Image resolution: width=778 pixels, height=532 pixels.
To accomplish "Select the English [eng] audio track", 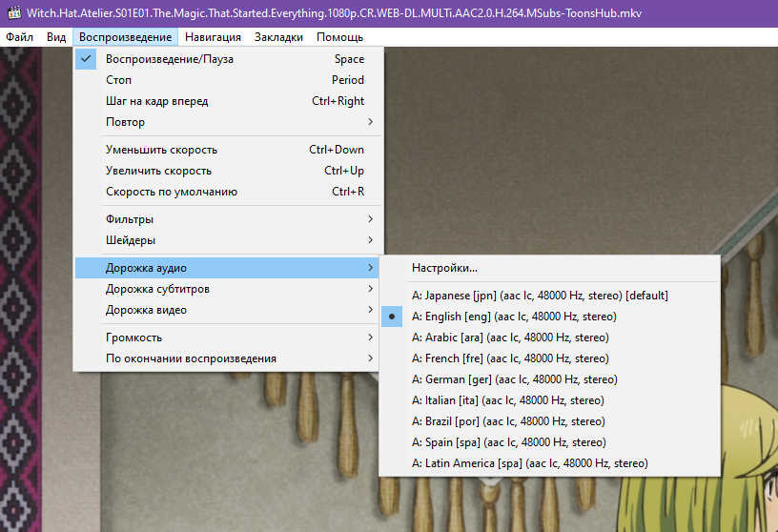I will pyautogui.click(x=550, y=317).
